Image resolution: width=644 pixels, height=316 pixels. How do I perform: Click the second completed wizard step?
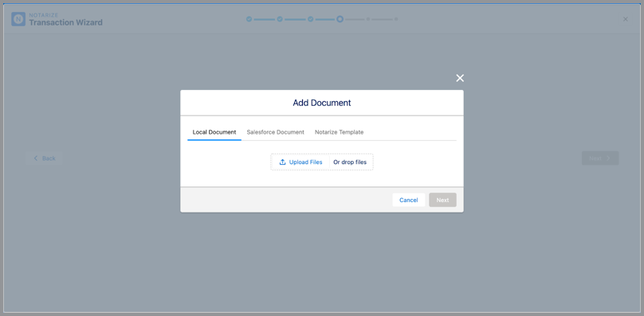point(280,19)
